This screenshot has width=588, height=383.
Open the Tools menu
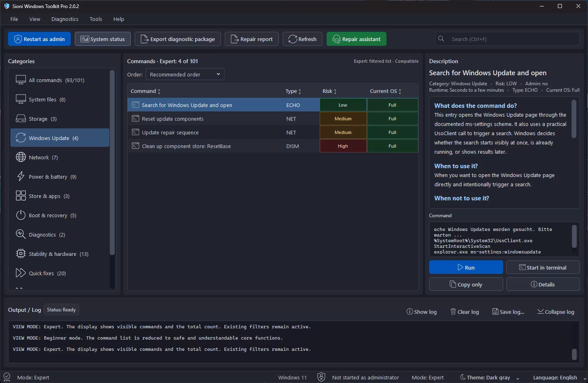click(x=96, y=19)
